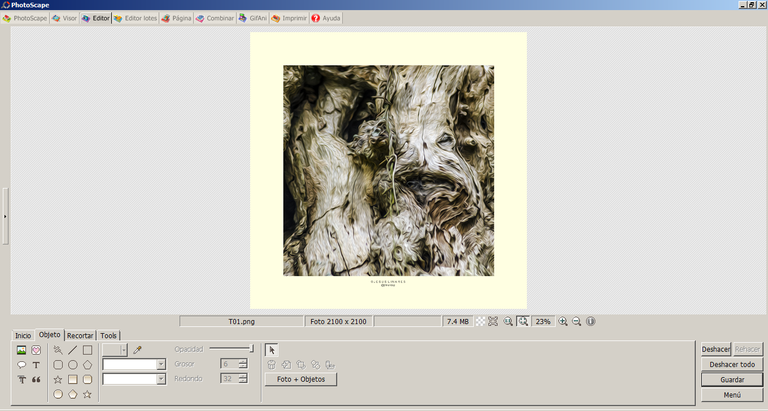Click the Deshacer button
768x411 pixels.
(716, 349)
